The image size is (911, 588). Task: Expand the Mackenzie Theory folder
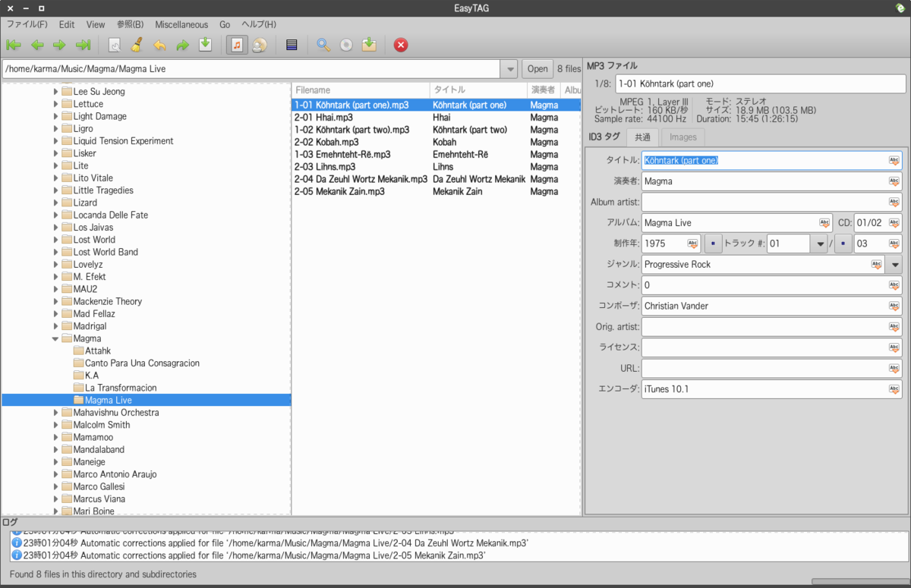55,301
